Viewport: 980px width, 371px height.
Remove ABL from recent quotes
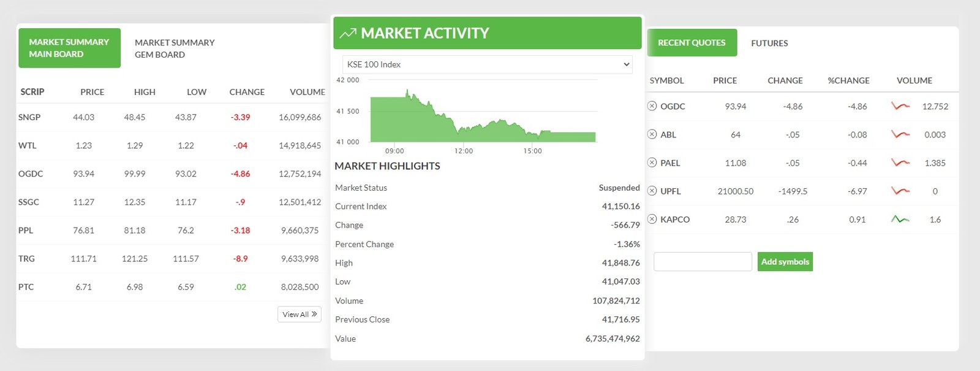652,134
